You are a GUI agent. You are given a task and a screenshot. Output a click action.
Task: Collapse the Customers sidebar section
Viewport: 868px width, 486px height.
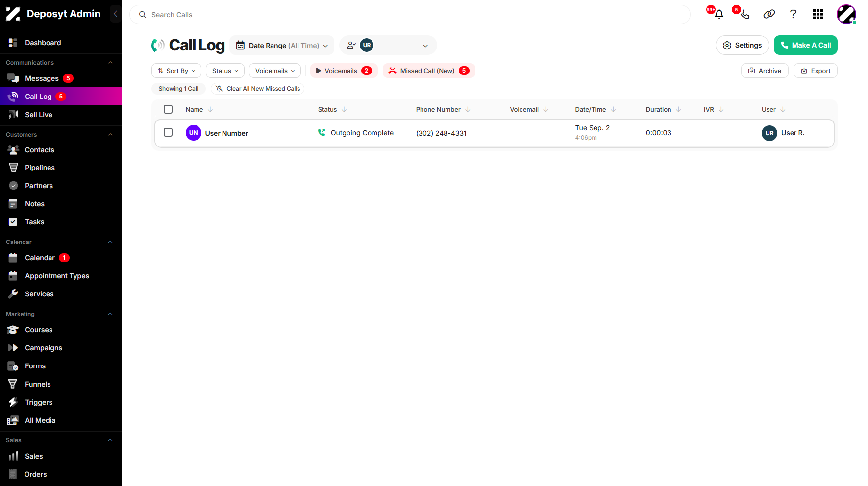(110, 134)
